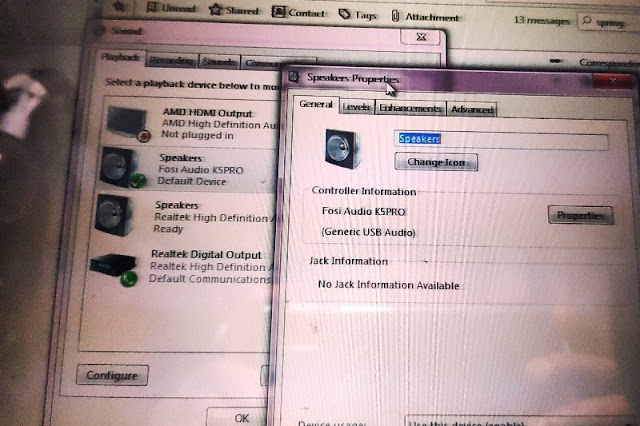Open the Advanced tab
The height and width of the screenshot is (426, 640).
click(472, 109)
